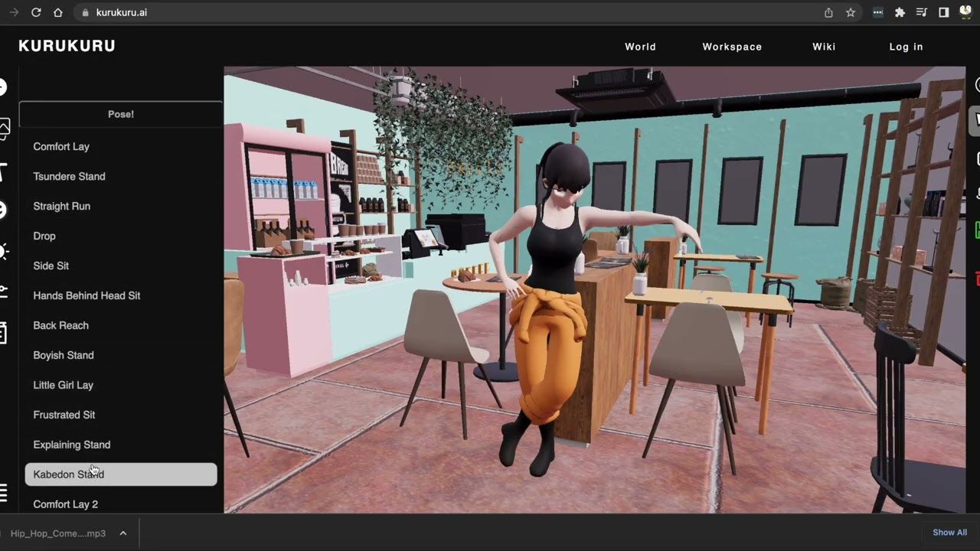Open the facial expression icon in the sidebar
Viewport: 980px width, 551px height.
click(x=5, y=209)
